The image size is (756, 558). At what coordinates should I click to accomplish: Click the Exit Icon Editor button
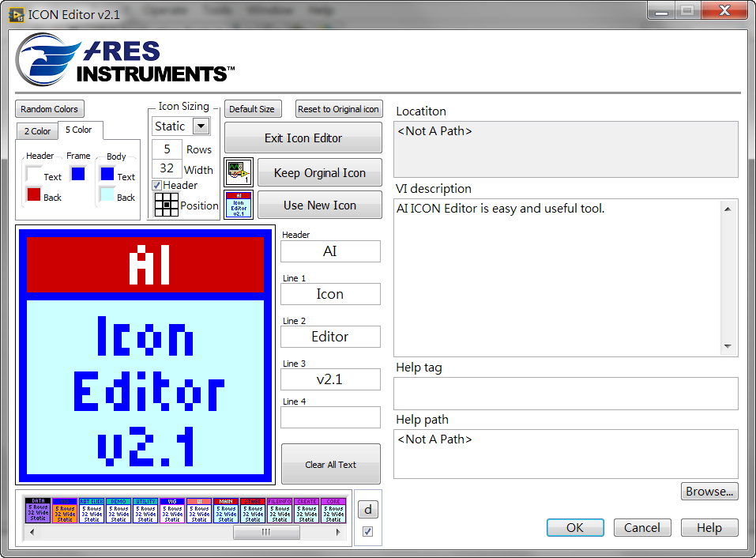click(x=303, y=138)
